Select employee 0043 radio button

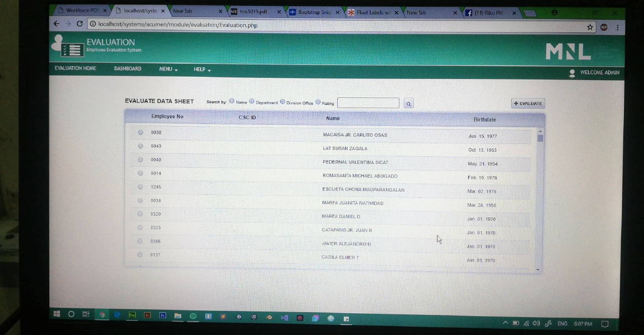click(x=141, y=146)
